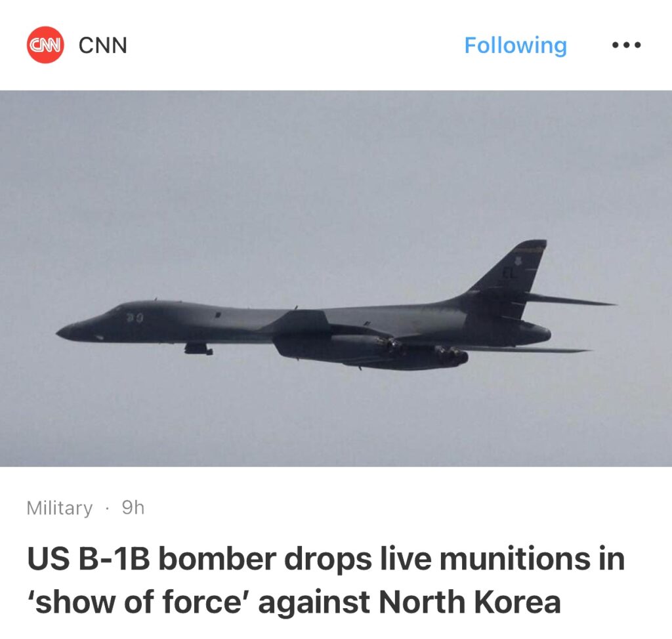This screenshot has width=672, height=639.
Task: Open the B-1B bomber article photo
Action: click(x=336, y=278)
